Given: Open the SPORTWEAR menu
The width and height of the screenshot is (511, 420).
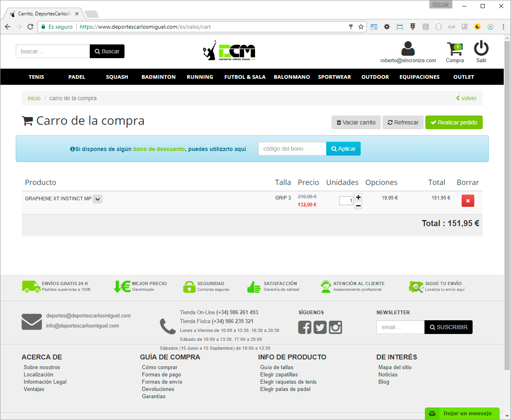Looking at the screenshot, I should point(334,77).
